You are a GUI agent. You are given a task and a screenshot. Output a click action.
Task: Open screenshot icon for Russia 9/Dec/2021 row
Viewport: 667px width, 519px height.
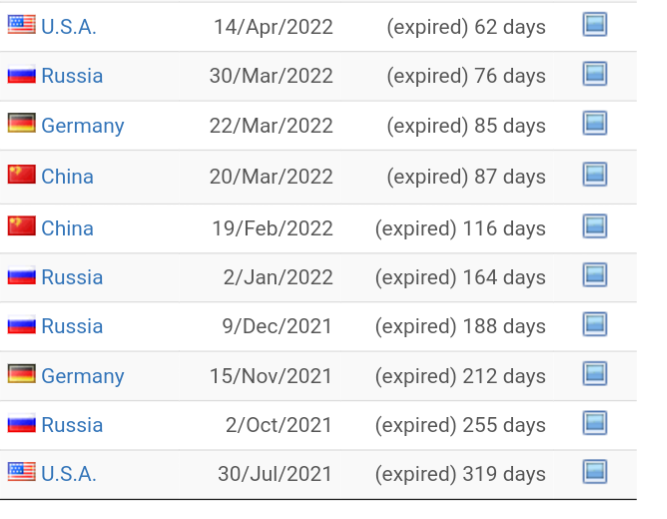point(594,324)
